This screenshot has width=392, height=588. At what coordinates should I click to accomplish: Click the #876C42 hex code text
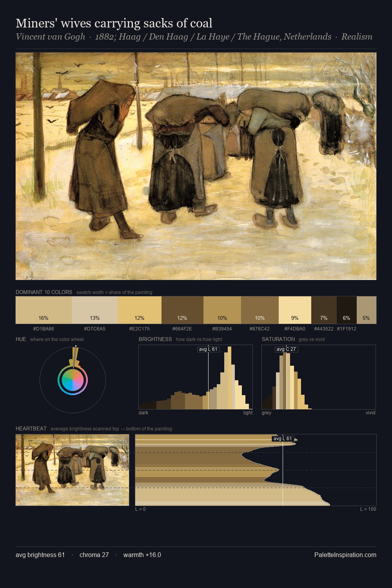click(x=260, y=329)
